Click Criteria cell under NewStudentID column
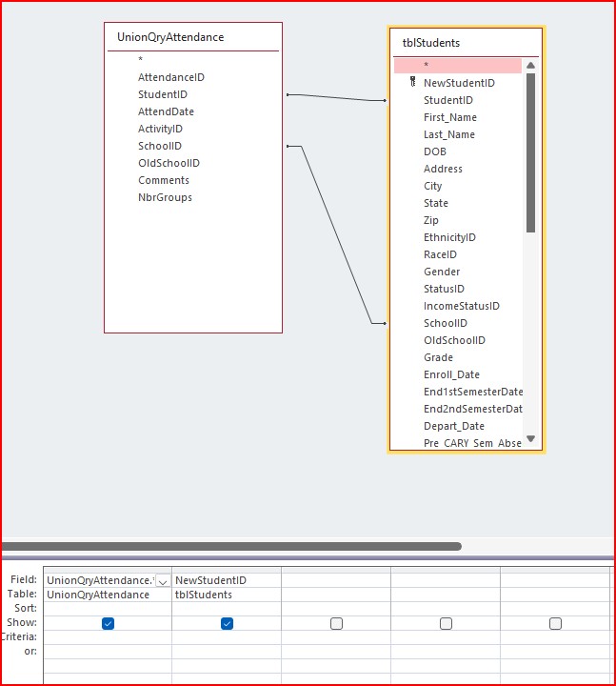The height and width of the screenshot is (686, 616). (x=226, y=636)
